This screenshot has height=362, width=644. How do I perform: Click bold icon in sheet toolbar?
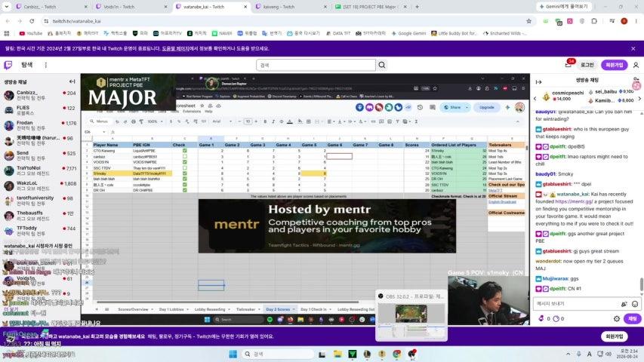[265, 121]
